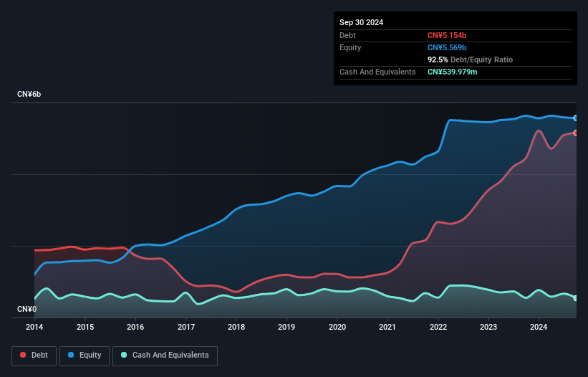
Task: Toggle the Equity series legend button
Action: click(x=85, y=355)
